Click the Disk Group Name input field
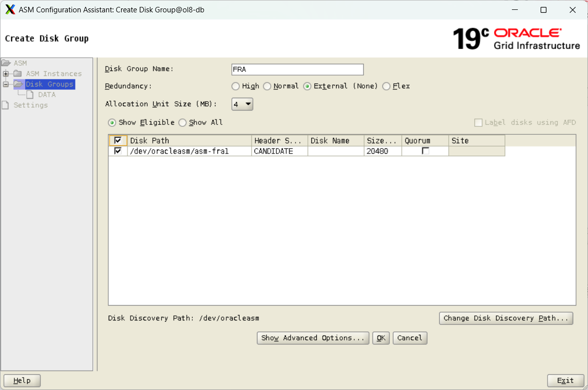 (x=297, y=69)
